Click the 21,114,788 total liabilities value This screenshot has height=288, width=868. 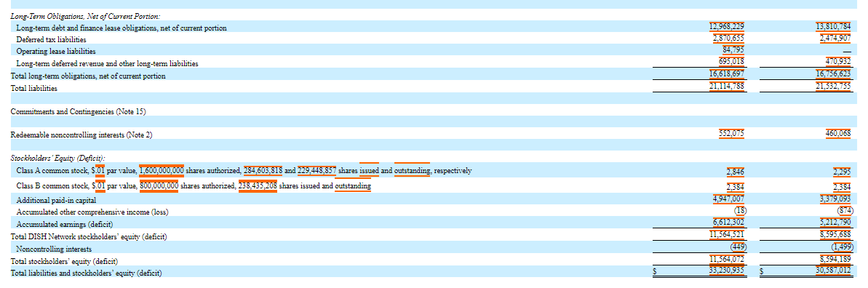point(727,87)
